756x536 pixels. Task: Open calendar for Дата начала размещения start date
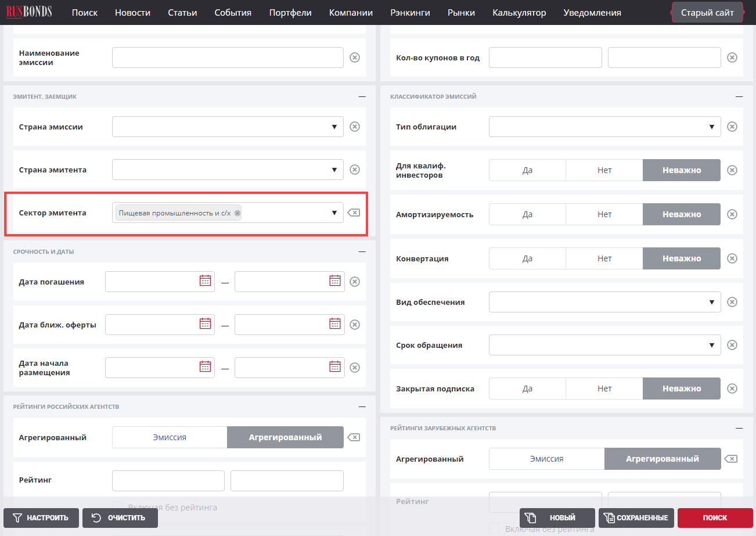pos(205,367)
